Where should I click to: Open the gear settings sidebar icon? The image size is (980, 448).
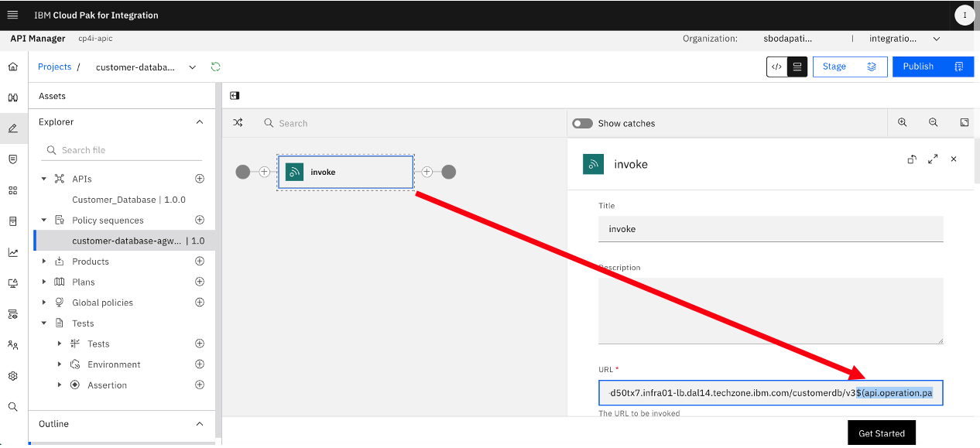click(x=12, y=376)
